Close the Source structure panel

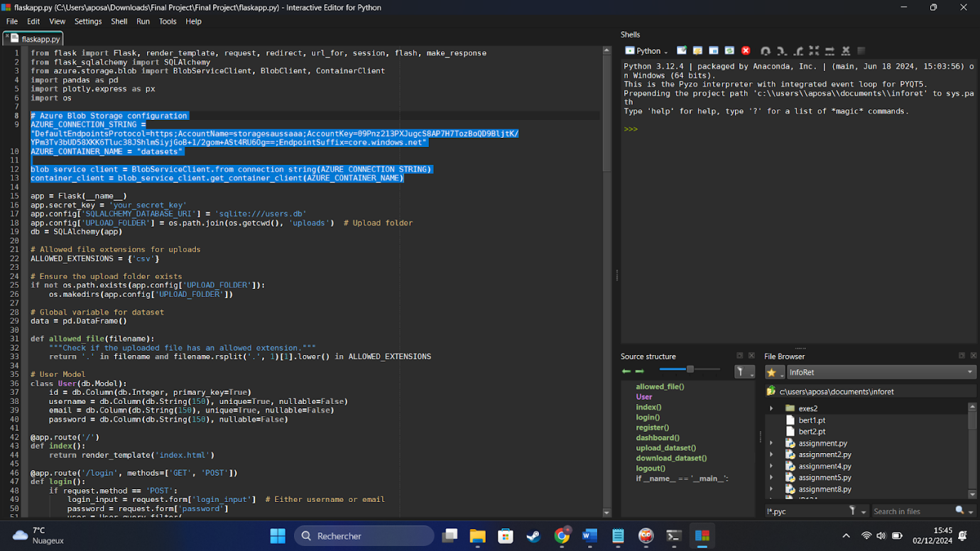click(x=751, y=356)
